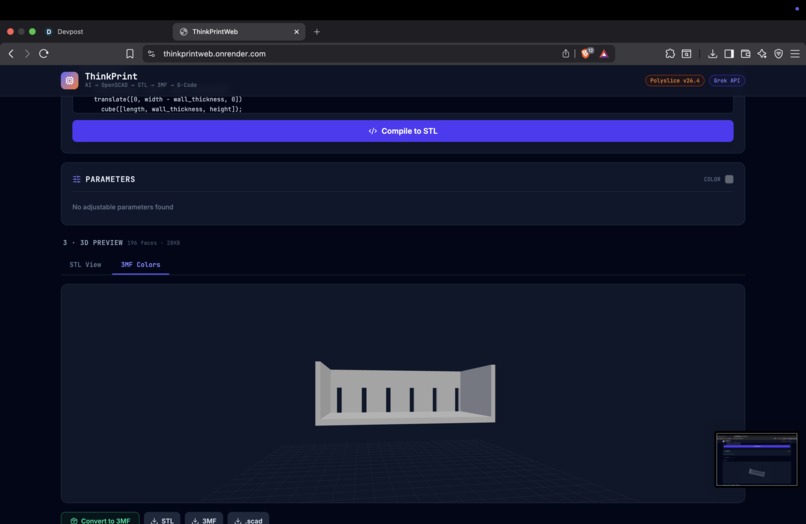The width and height of the screenshot is (806, 524).
Task: Bookmark this page
Action: tap(130, 53)
